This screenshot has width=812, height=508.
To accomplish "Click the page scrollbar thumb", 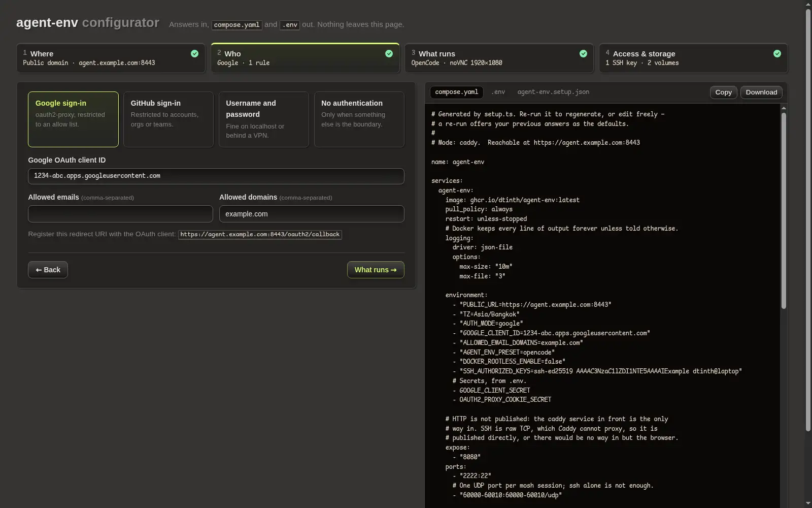I will coord(808,220).
